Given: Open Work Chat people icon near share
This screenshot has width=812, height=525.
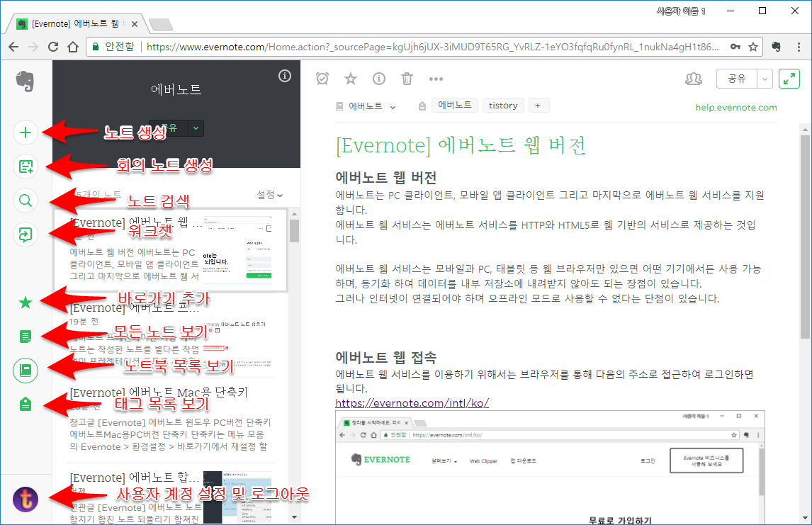Looking at the screenshot, I should [694, 79].
